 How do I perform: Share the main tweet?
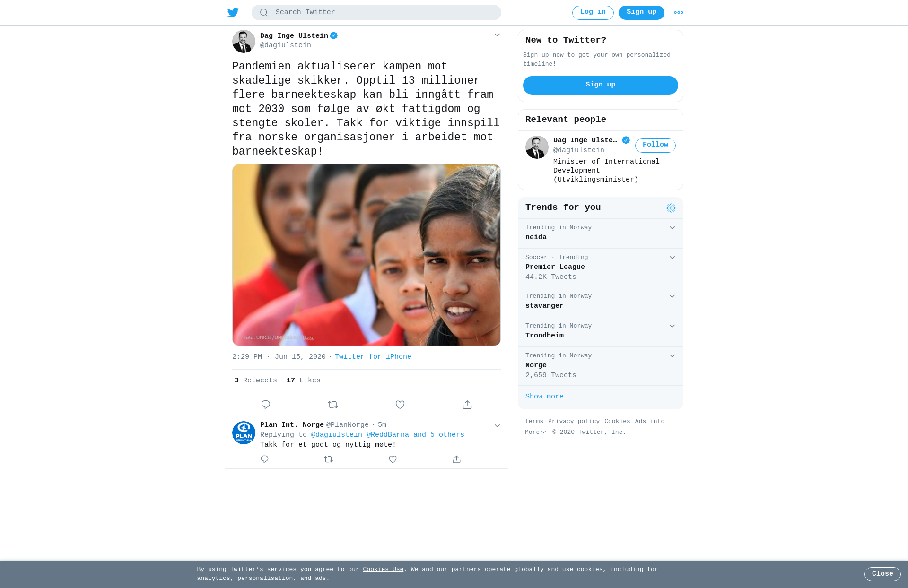click(x=467, y=405)
